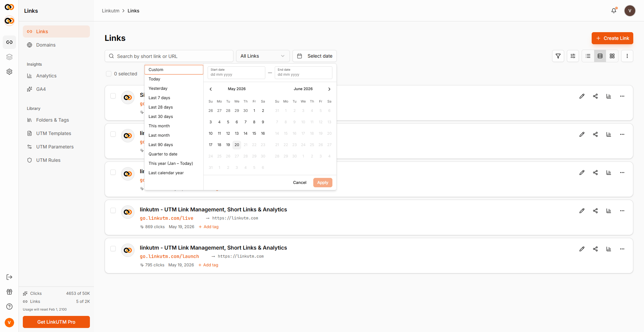Choose Last calendar year preset

pyautogui.click(x=174, y=173)
